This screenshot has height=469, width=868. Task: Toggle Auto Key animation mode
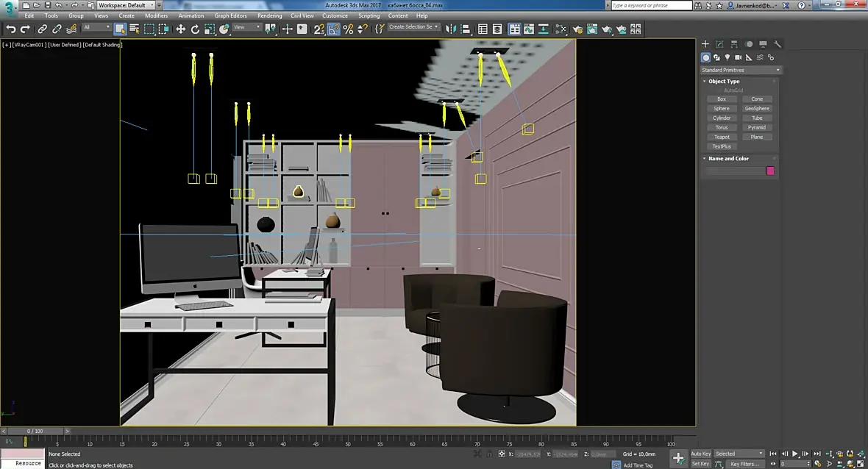(x=700, y=454)
